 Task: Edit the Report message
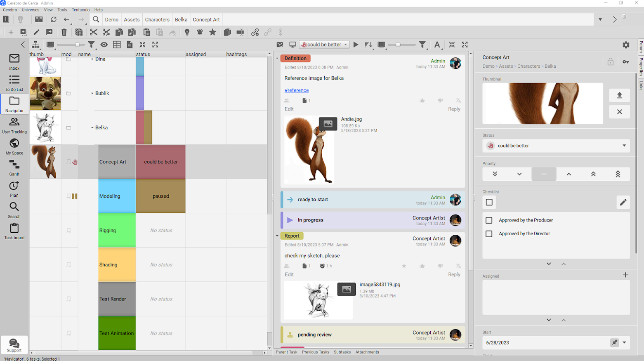[x=289, y=274]
